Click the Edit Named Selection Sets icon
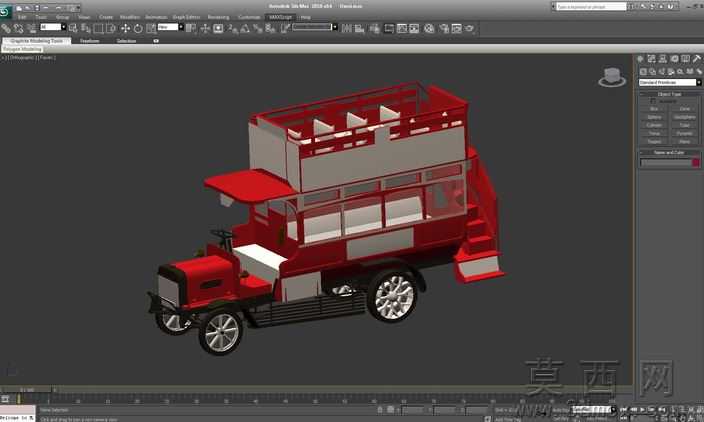This screenshot has width=704, height=422. pyautogui.click(x=286, y=28)
